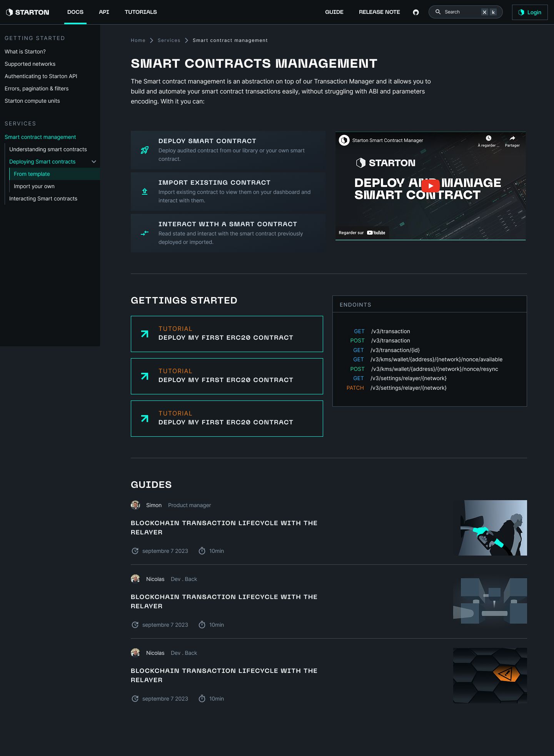Click the timer icon on Simon's guide
The width and height of the screenshot is (554, 756).
point(202,551)
